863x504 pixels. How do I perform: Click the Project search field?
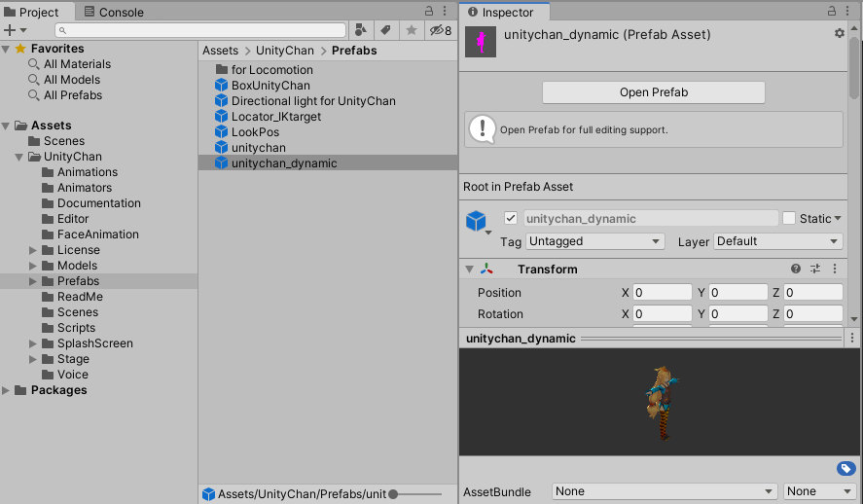click(200, 30)
